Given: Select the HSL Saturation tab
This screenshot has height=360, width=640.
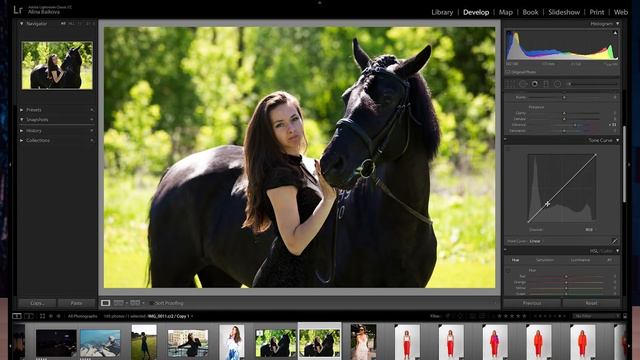Looking at the screenshot, I should [545, 260].
